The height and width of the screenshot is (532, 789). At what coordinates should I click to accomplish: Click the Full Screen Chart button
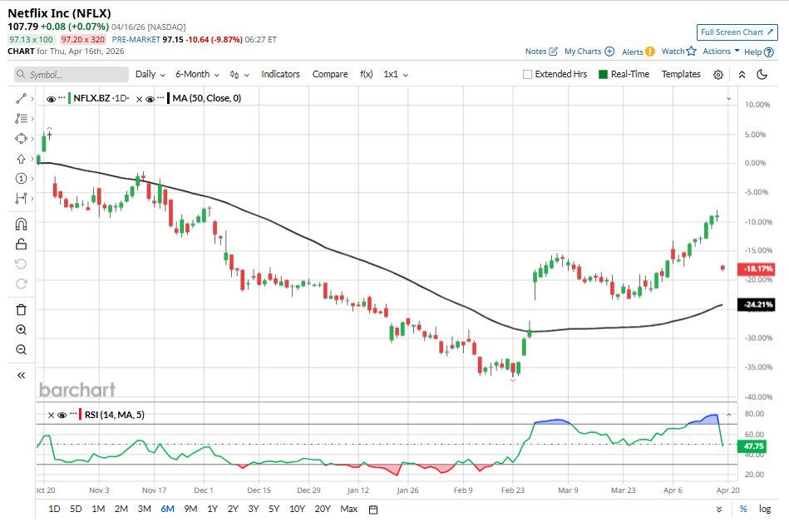(x=737, y=32)
